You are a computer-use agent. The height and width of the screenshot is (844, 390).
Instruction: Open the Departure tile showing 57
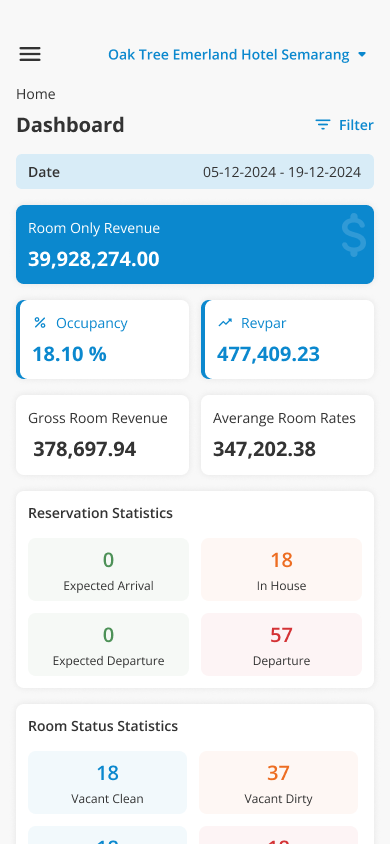coord(281,644)
